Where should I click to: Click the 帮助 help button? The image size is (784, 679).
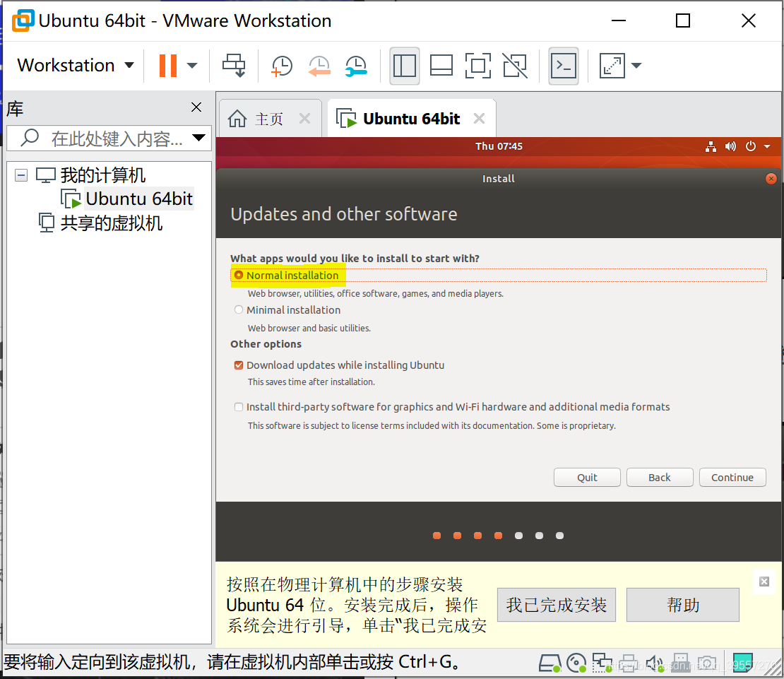(682, 605)
